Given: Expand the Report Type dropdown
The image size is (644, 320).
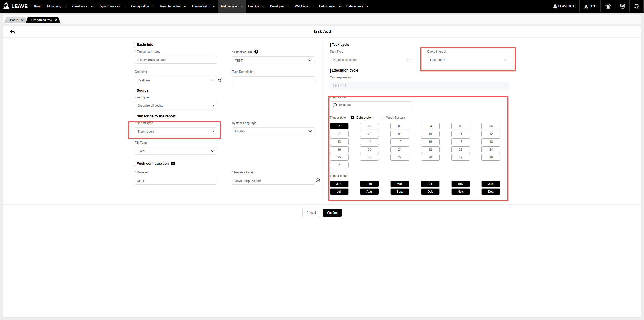Looking at the screenshot, I should click(x=176, y=131).
